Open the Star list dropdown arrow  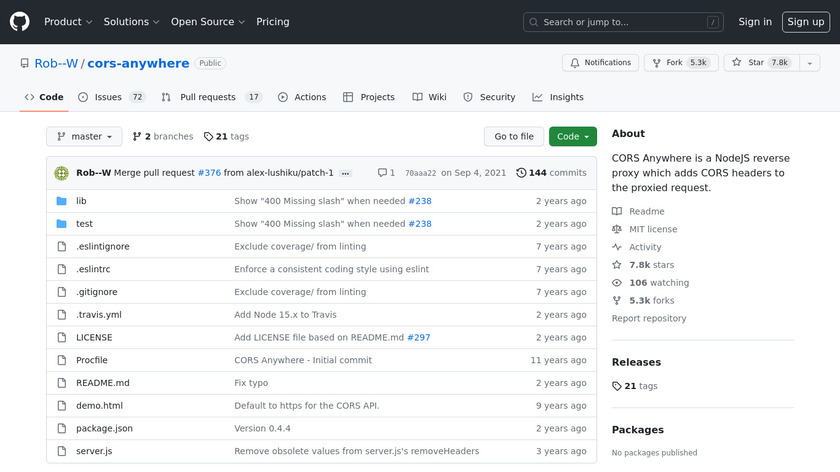point(809,63)
